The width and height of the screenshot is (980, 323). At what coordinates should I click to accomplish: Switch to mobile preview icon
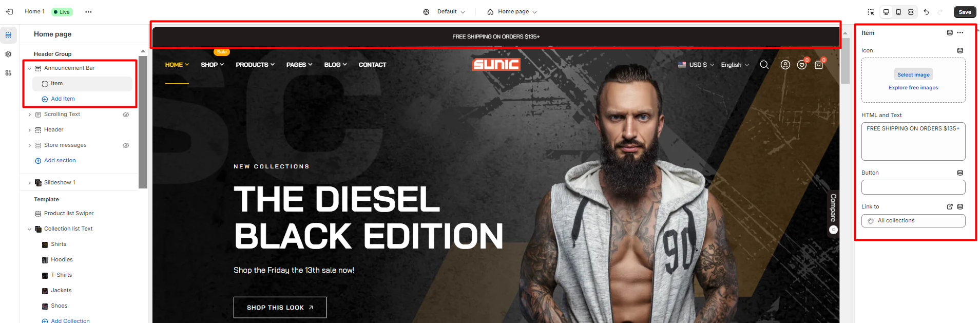tap(898, 12)
